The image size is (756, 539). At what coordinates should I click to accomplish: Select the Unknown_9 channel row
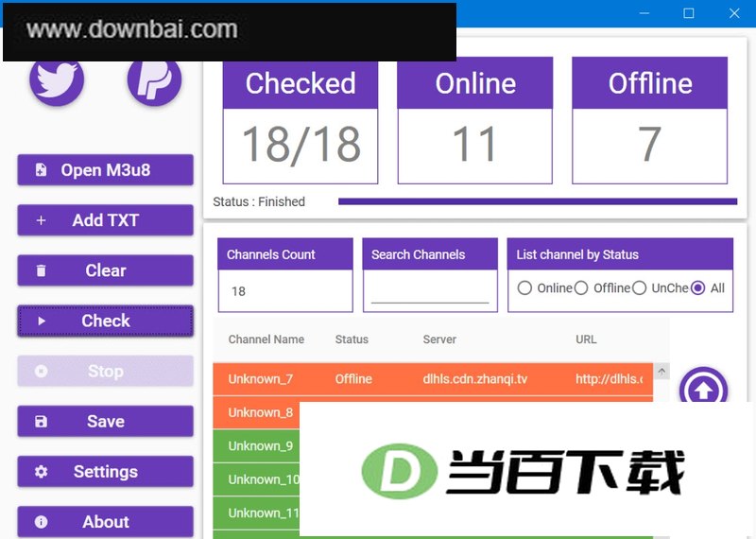256,446
